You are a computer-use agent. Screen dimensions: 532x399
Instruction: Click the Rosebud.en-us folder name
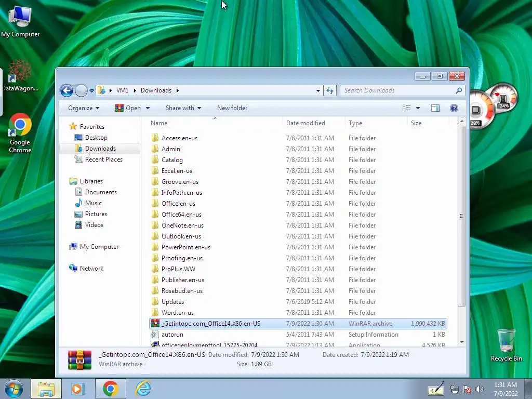[x=182, y=291]
